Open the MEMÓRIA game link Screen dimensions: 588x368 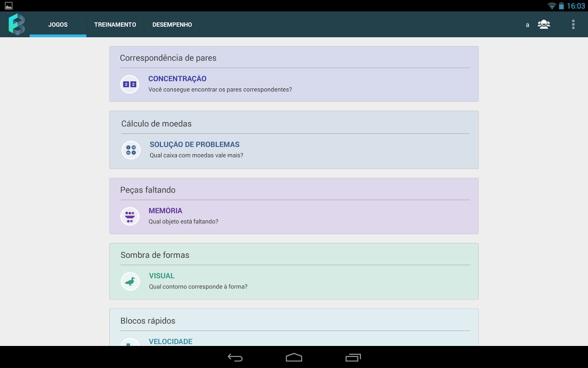coord(165,211)
